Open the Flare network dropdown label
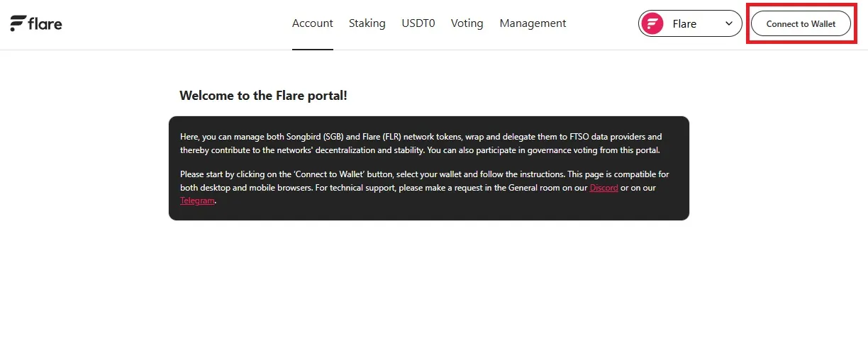868x355 pixels. (x=684, y=23)
